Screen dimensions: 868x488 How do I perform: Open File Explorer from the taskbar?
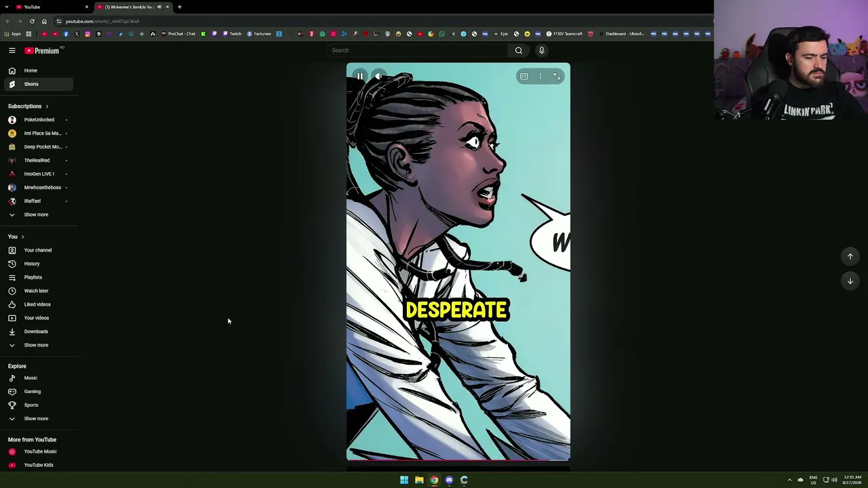[x=419, y=480]
